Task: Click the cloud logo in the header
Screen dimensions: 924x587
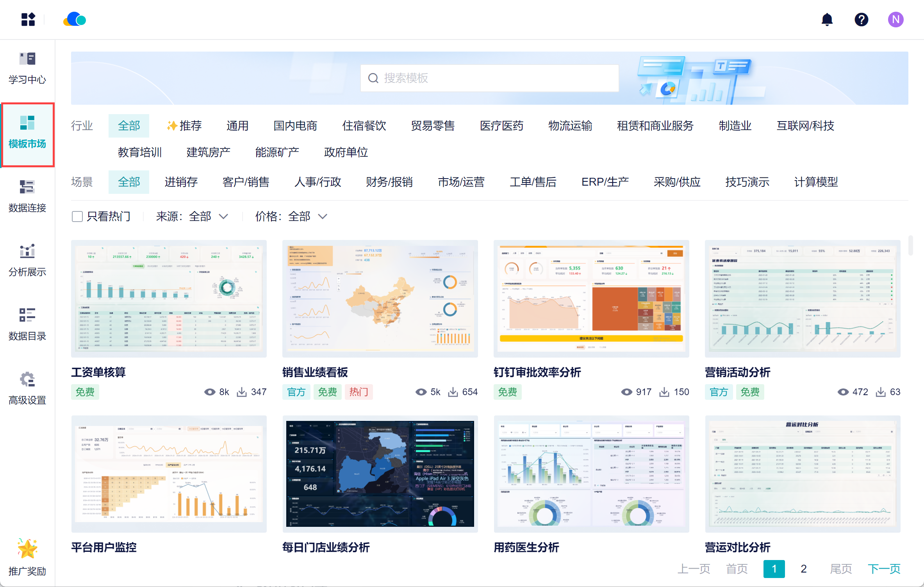Action: click(x=75, y=19)
